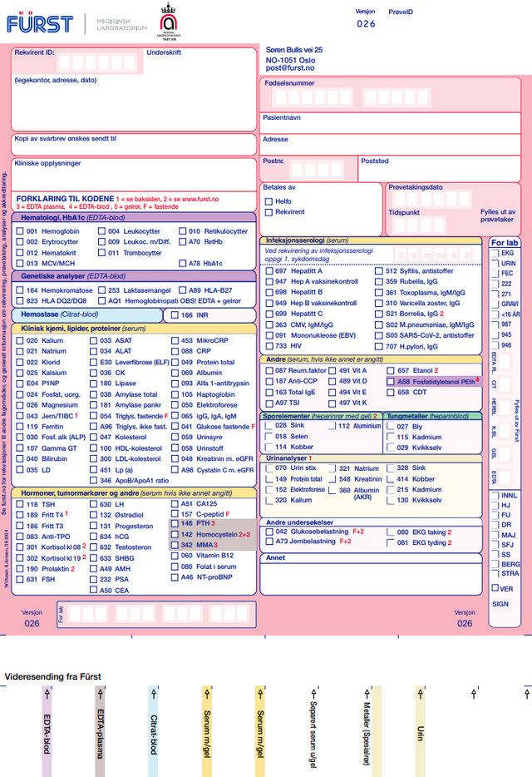Click the Norsk Akkreditering crown emblem
The width and height of the screenshot is (532, 777).
point(169,21)
